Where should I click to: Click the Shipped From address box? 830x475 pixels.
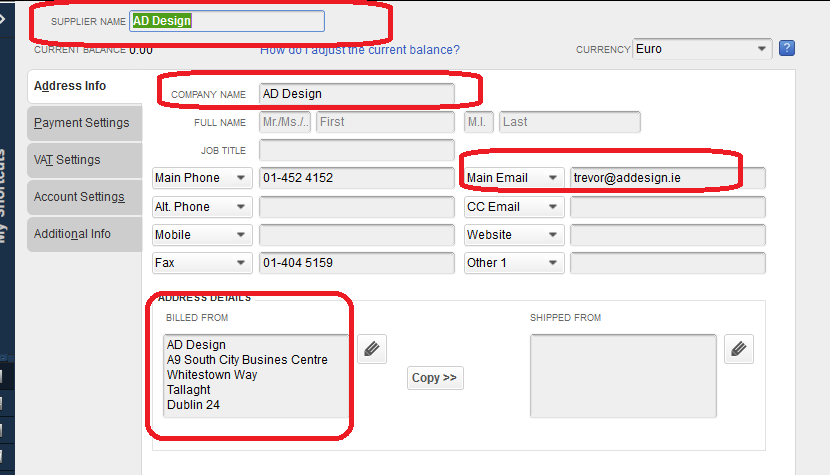(623, 375)
